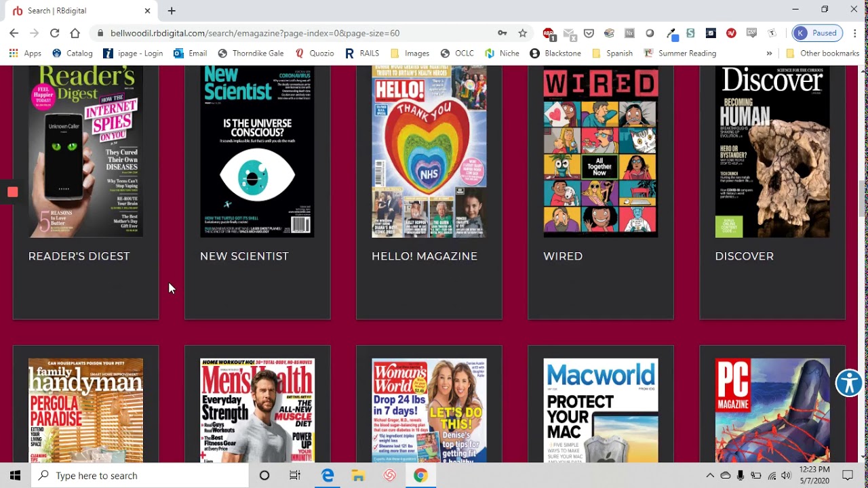868x488 pixels.
Task: Open the RAILS bookmark
Action: 362,54
